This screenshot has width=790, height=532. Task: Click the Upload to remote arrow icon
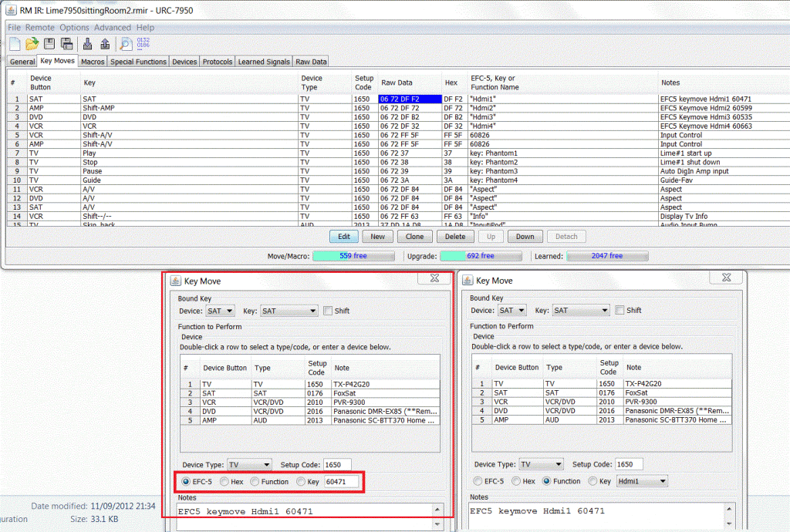105,44
